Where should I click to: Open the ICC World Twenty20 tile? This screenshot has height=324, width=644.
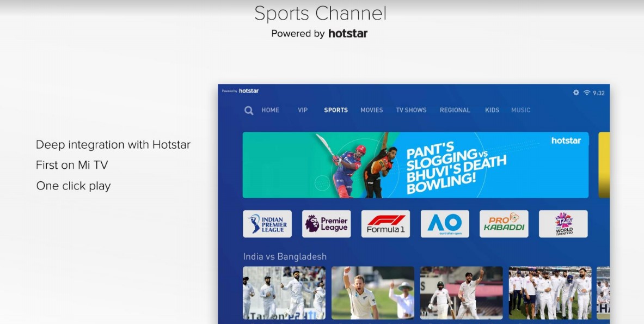[563, 224]
